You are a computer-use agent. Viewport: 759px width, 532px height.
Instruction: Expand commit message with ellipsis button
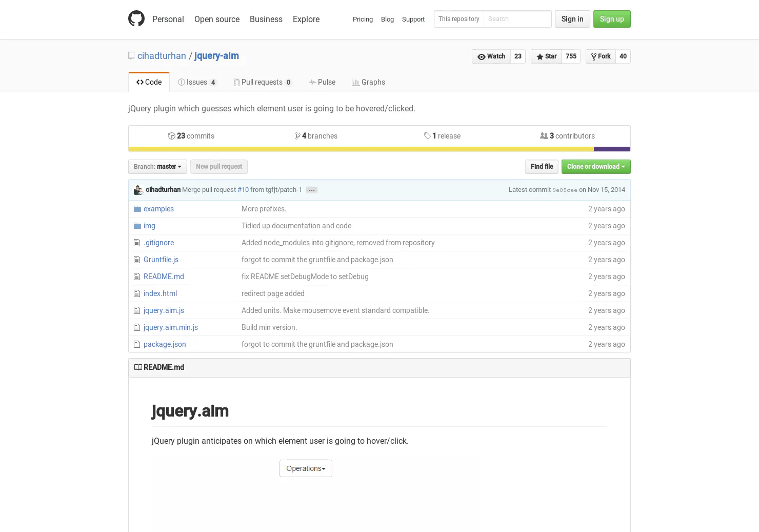tap(312, 190)
